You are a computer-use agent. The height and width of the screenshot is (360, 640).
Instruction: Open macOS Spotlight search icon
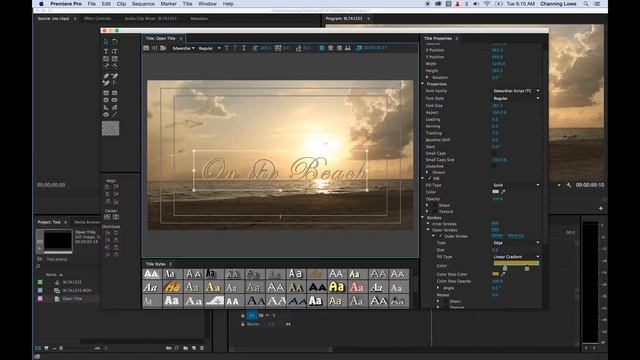click(x=586, y=4)
